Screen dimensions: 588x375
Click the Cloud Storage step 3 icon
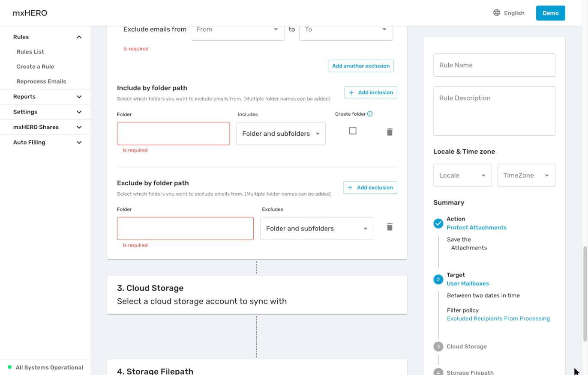point(438,347)
